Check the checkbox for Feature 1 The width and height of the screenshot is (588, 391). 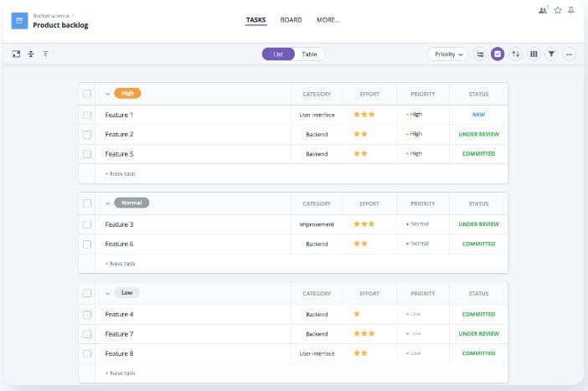tap(87, 115)
